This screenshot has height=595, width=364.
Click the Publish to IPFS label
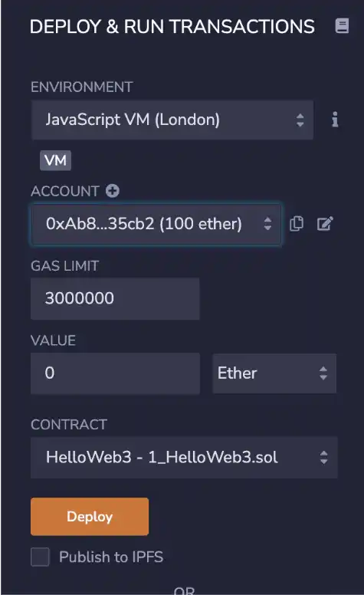click(x=111, y=557)
